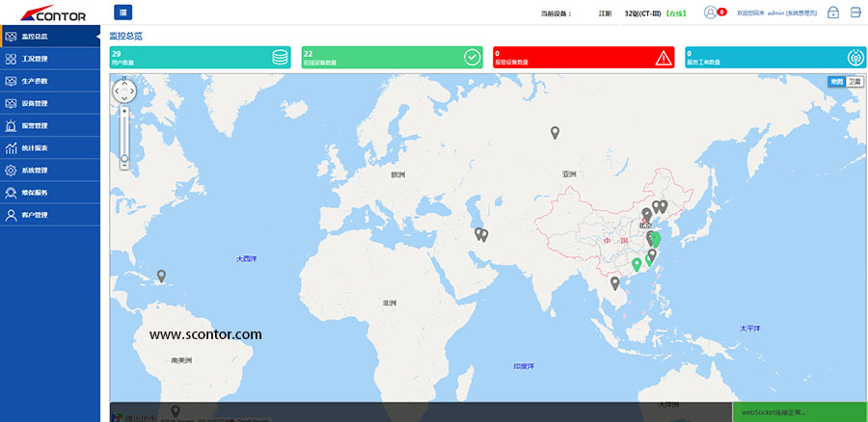
Task: Click the logout icon at the top right
Action: (x=855, y=13)
